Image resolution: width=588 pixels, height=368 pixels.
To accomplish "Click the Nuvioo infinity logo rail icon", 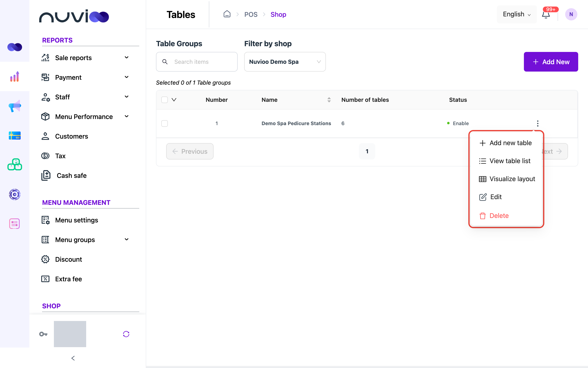I will (14, 47).
